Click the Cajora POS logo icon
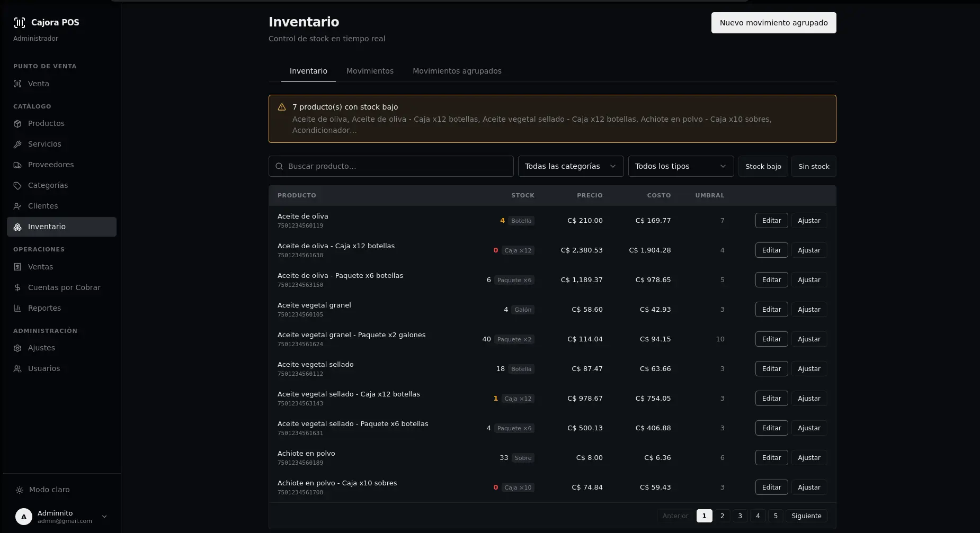 pyautogui.click(x=19, y=22)
